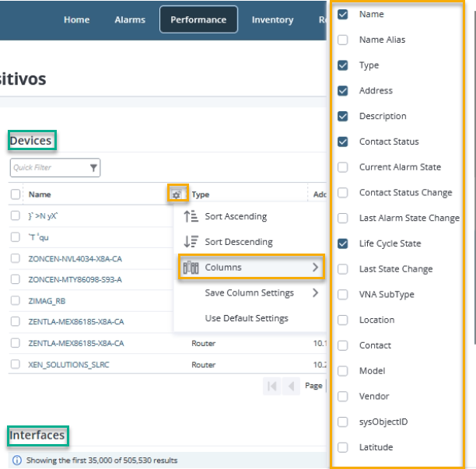Click the Router type cell of XEN_SOLUTIONS_SLRC

(x=204, y=365)
